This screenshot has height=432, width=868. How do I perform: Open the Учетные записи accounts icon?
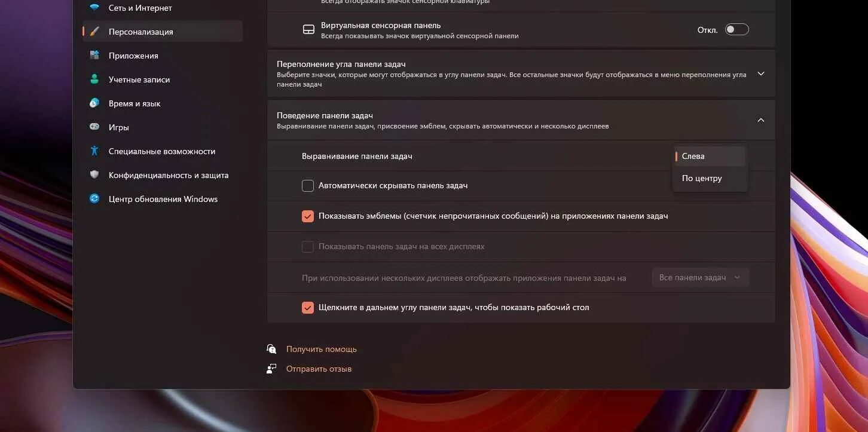(x=94, y=79)
